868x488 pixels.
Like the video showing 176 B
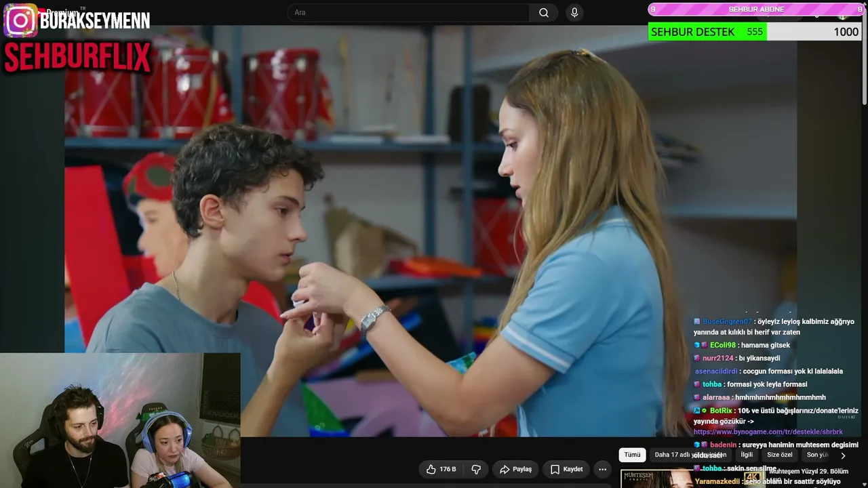(x=441, y=469)
